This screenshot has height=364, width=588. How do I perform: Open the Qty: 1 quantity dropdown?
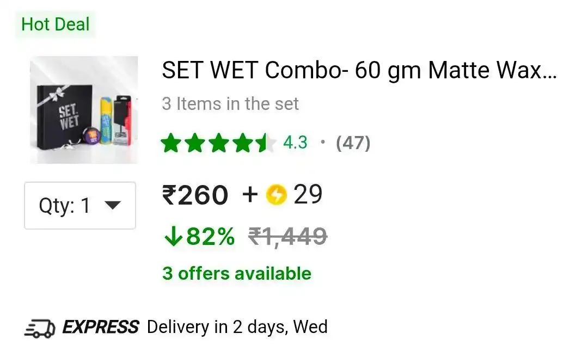(x=80, y=206)
